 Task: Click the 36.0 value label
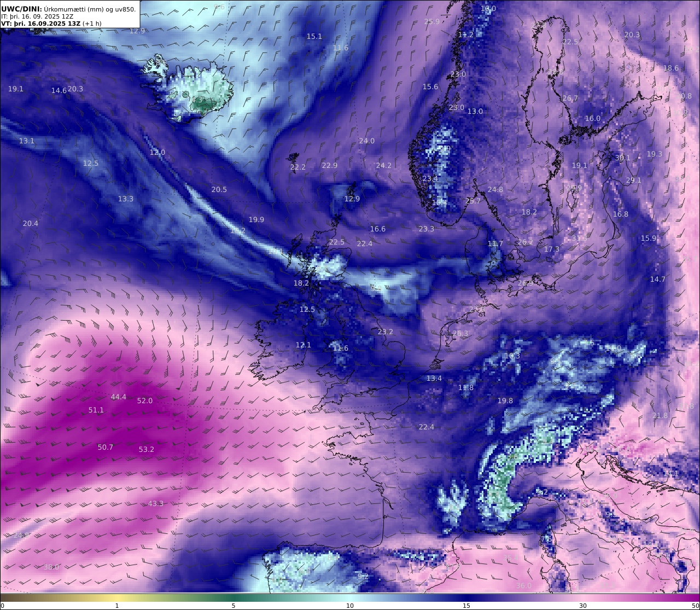pos(523,585)
